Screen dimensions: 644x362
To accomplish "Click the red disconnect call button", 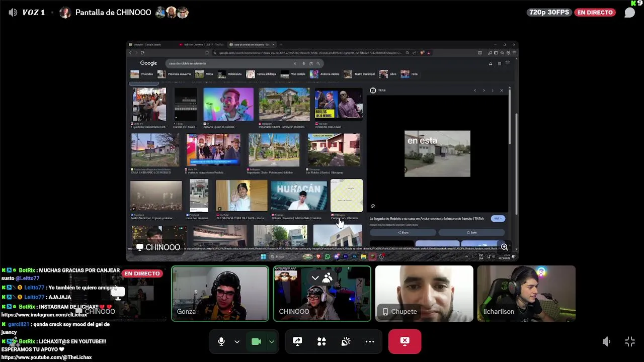I will pyautogui.click(x=405, y=342).
